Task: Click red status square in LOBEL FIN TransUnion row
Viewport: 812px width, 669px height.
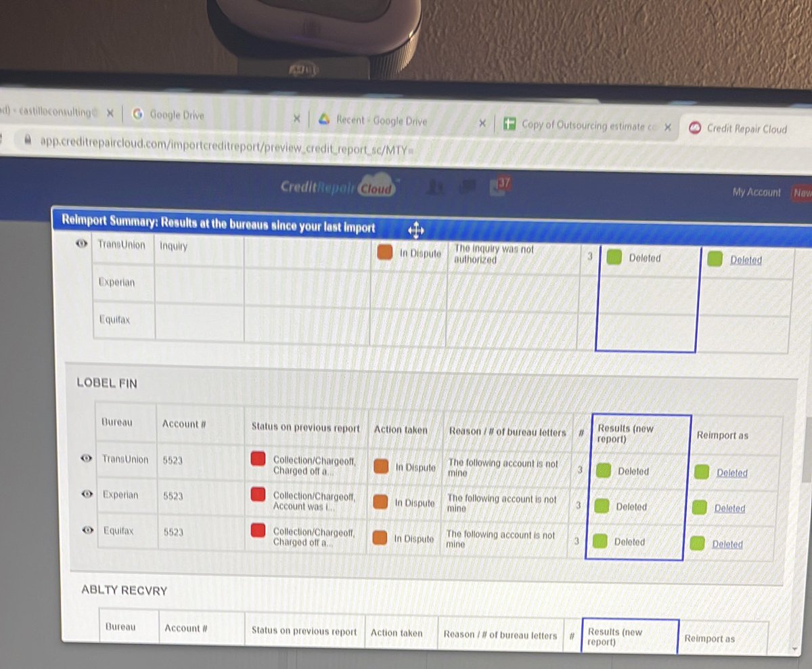Action: (258, 459)
